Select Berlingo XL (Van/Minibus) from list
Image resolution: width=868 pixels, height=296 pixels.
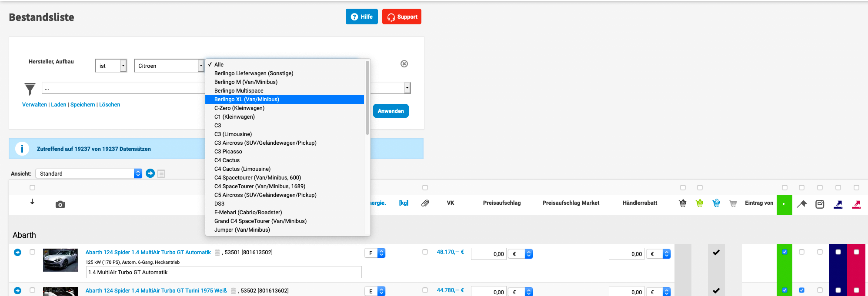tap(247, 100)
